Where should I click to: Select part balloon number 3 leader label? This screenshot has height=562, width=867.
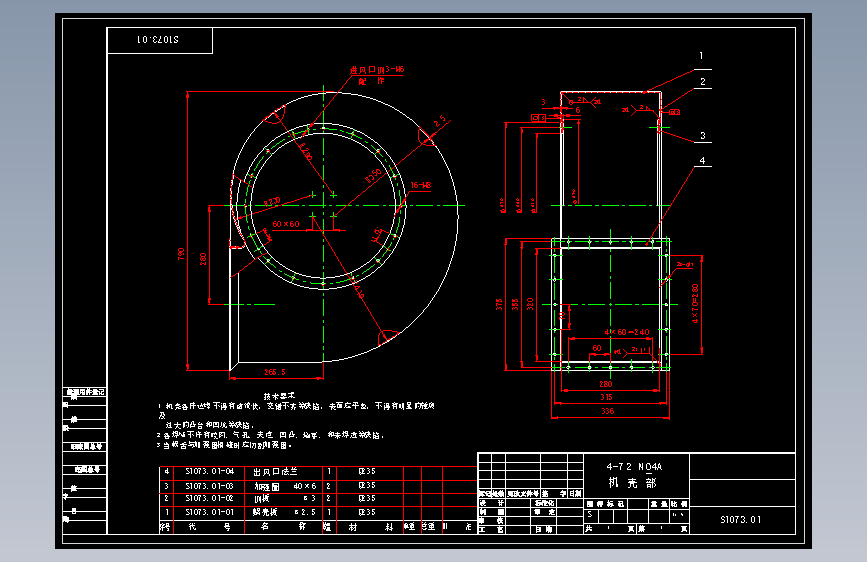click(x=703, y=136)
